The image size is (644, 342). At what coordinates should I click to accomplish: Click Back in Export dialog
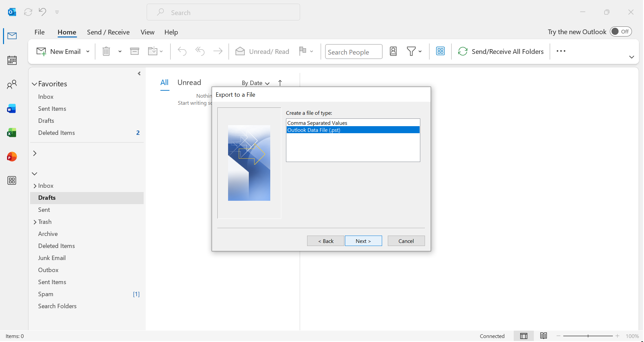coord(326,241)
